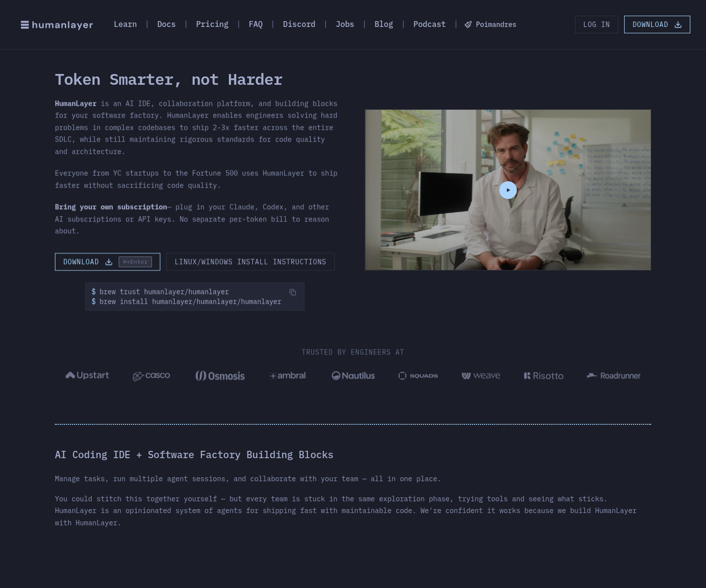
Task: Click the hero DOWNLOAD button with ⌘+Enter hint
Action: [107, 262]
